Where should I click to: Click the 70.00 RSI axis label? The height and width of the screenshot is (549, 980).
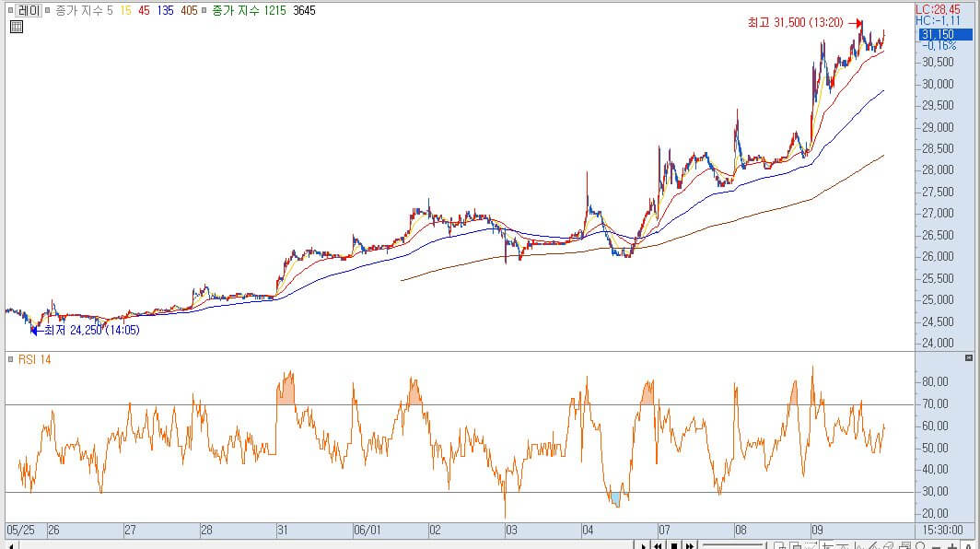[x=935, y=404]
